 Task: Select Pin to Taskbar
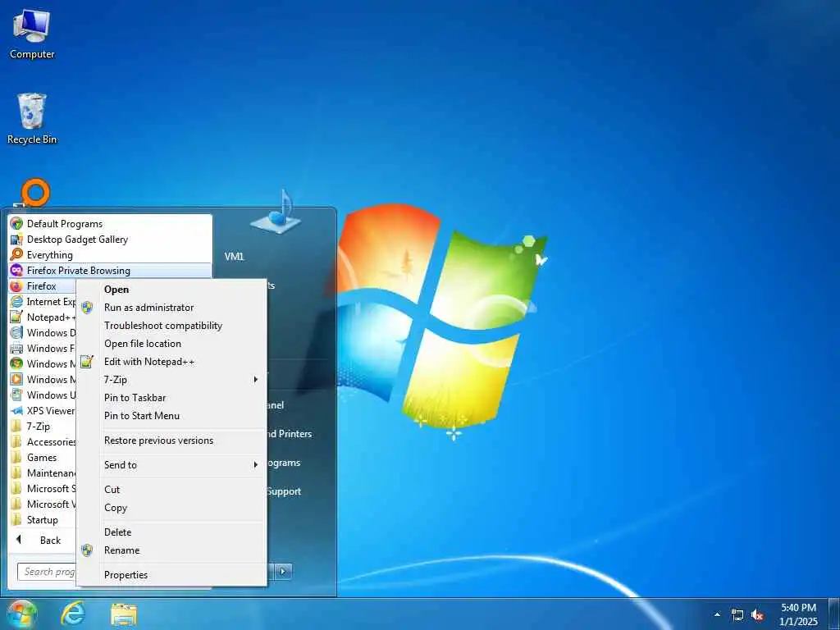pos(171,398)
